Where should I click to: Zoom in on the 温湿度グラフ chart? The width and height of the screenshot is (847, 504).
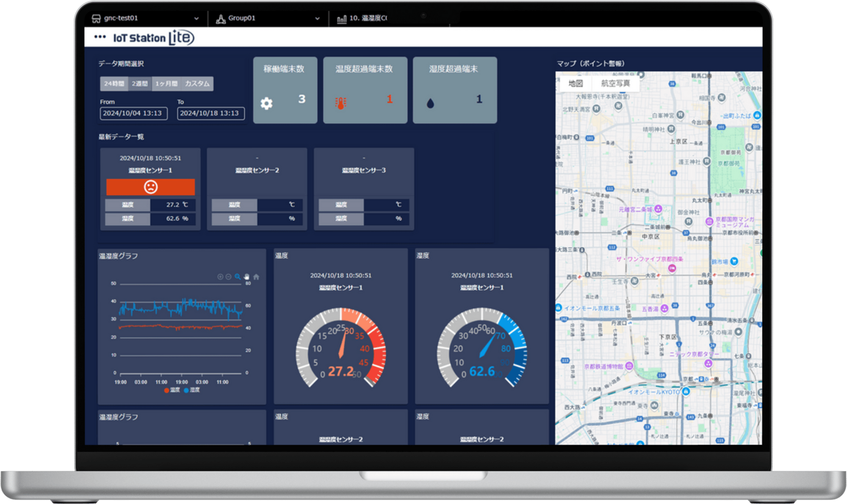tap(220, 277)
